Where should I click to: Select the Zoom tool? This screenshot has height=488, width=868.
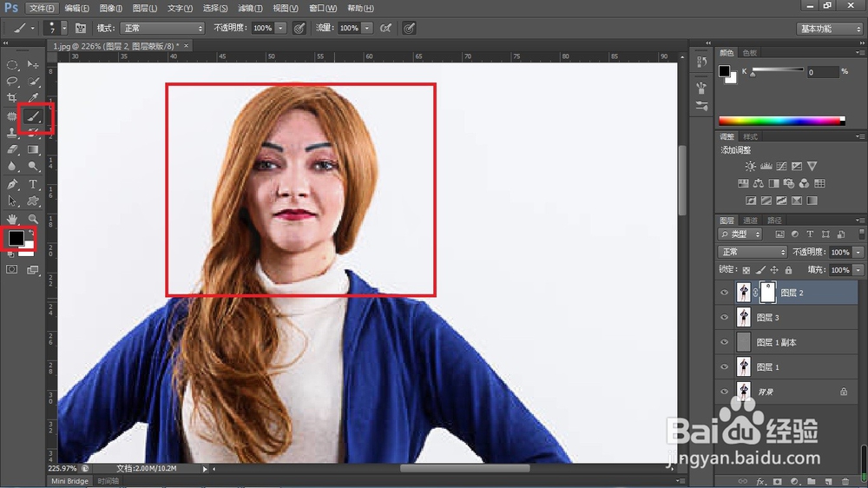point(33,219)
